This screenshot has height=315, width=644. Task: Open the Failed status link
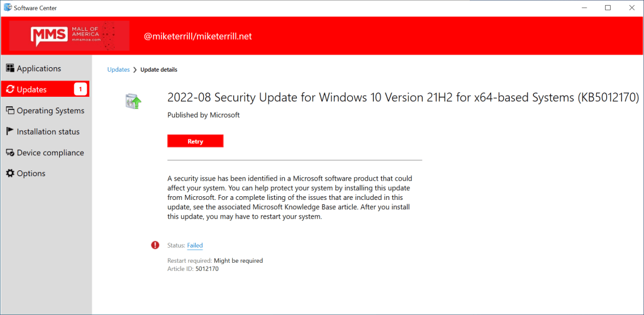click(195, 245)
